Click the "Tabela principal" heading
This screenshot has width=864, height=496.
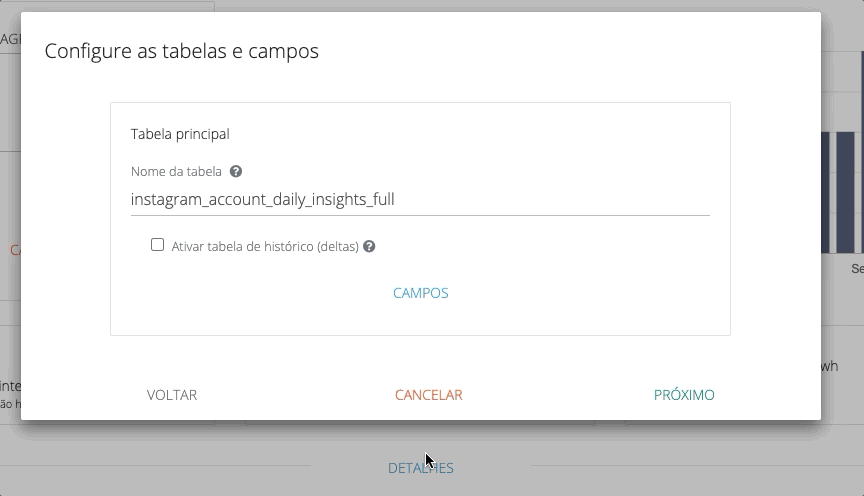[x=180, y=133]
